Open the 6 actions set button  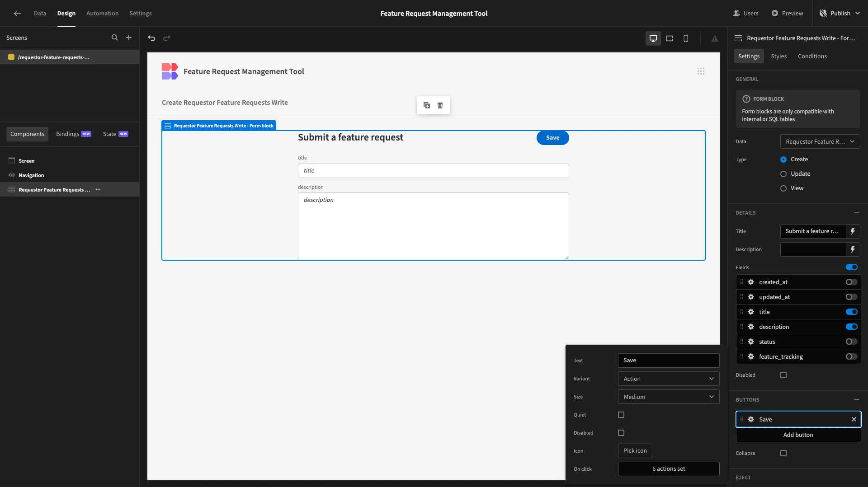tap(668, 469)
